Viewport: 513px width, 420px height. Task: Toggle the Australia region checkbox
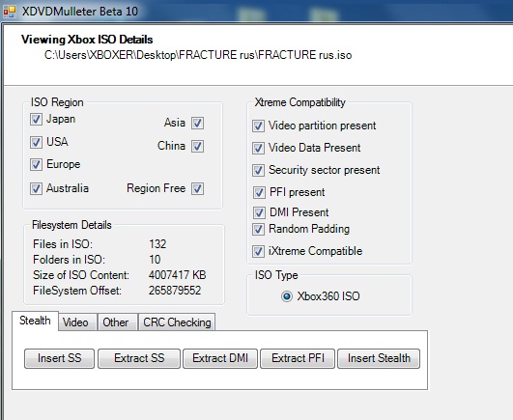pos(36,188)
